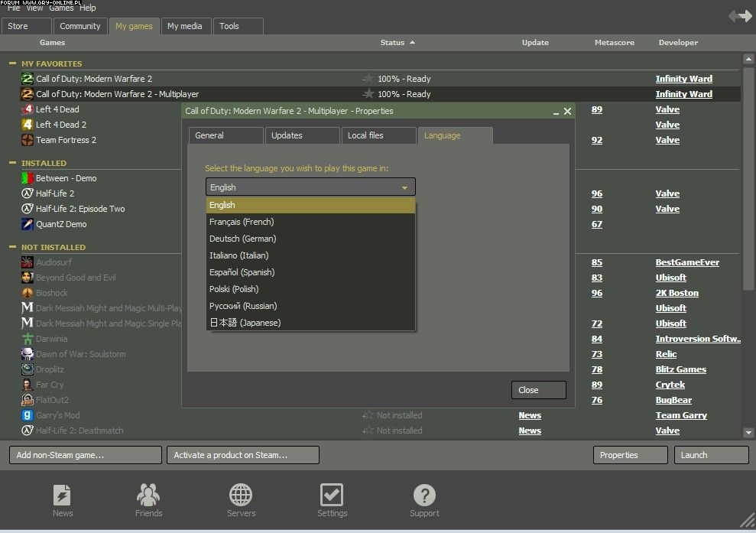Click the Team Fortress 2 game icon
Image resolution: width=756 pixels, height=533 pixels.
28,140
